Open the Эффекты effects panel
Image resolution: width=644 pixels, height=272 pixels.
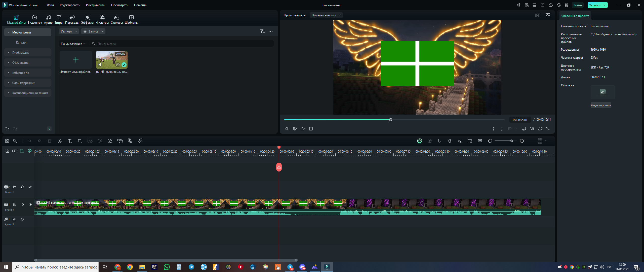pos(87,19)
